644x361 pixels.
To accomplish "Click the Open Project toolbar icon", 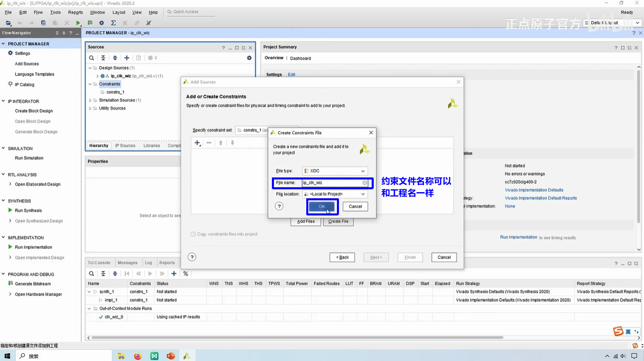I will (x=8, y=23).
